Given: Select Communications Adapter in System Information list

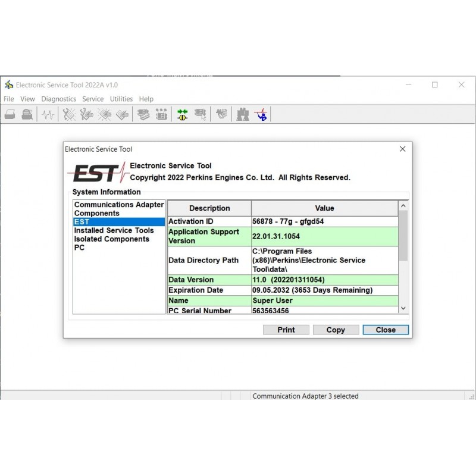Looking at the screenshot, I should 119,205.
